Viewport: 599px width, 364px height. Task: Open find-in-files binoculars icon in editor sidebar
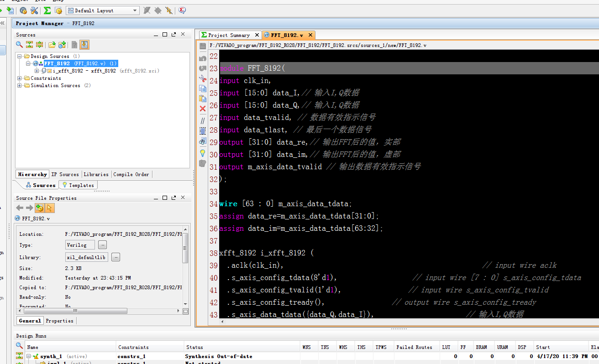(x=202, y=140)
